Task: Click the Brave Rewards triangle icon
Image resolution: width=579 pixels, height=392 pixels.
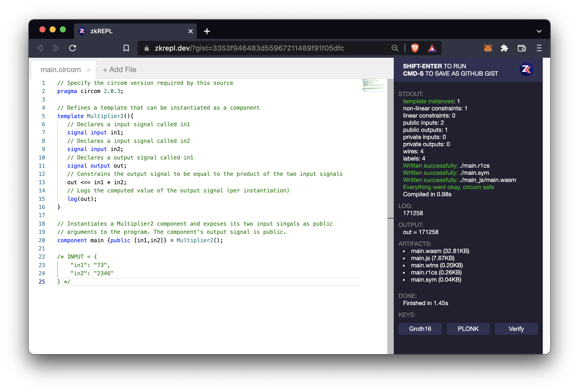Action: coord(432,48)
